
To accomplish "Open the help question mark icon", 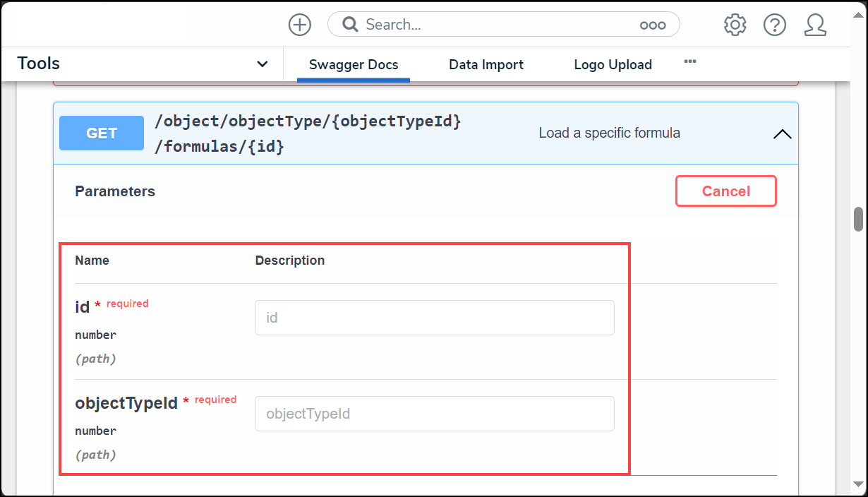I will pyautogui.click(x=775, y=25).
